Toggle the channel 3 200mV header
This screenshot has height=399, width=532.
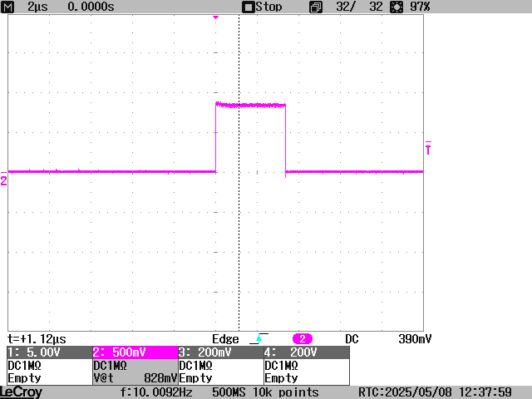click(x=220, y=352)
